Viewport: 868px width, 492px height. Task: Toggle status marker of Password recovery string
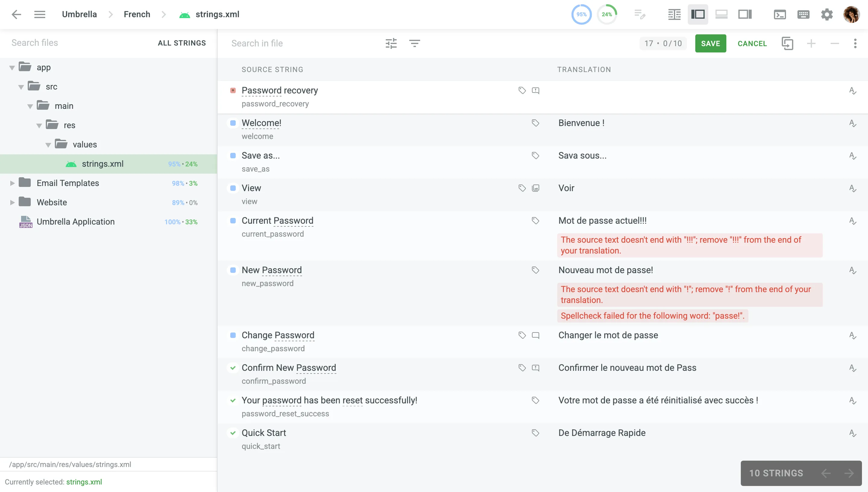pyautogui.click(x=233, y=90)
